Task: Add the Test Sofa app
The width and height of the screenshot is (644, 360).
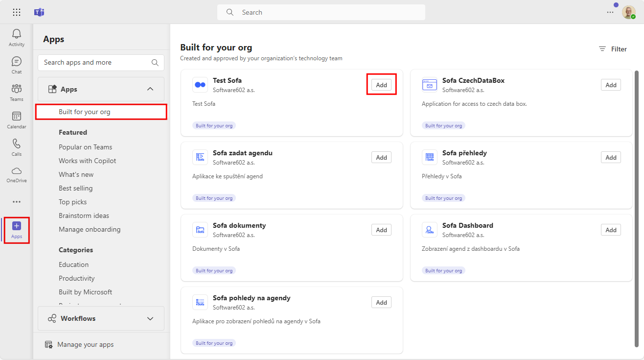Action: point(381,85)
